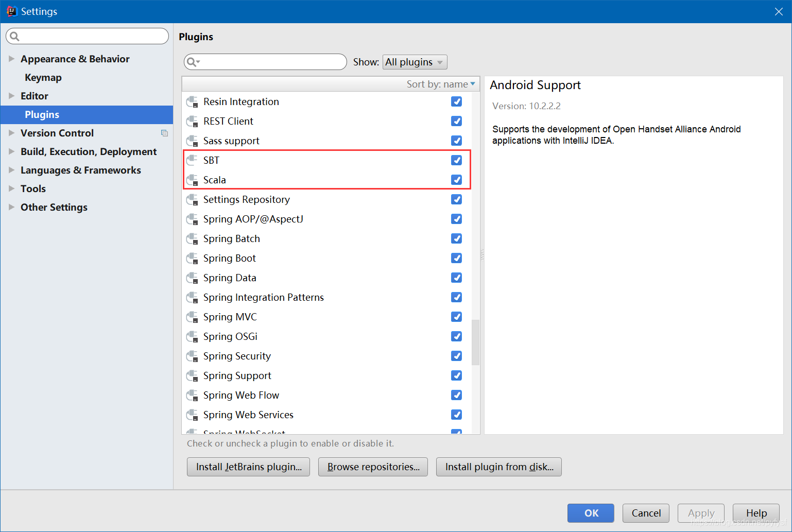The height and width of the screenshot is (532, 792).
Task: Open Help for settings dialog
Action: tap(756, 513)
